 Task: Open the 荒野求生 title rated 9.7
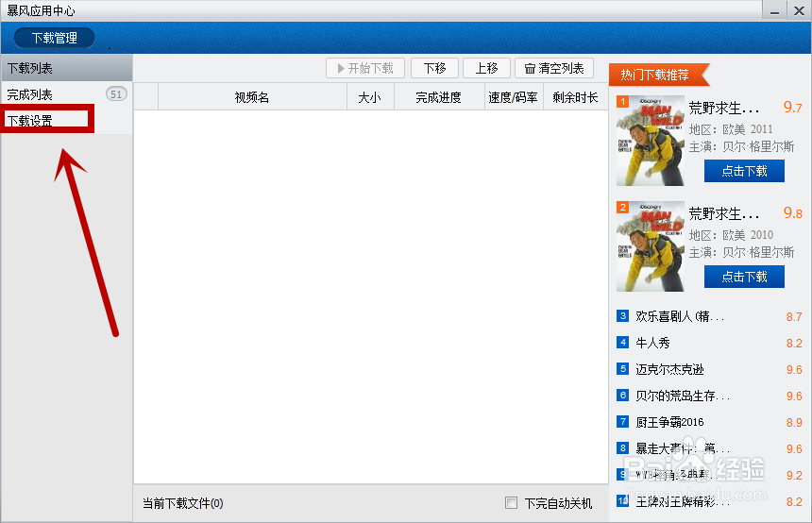coord(724,108)
